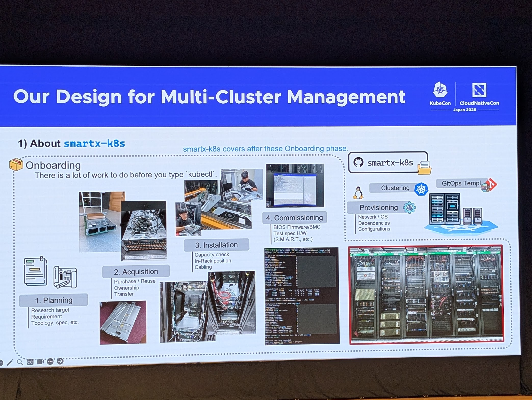This screenshot has height=400, width=532.
Task: Select the '3. Installation' step label
Action: click(x=216, y=245)
